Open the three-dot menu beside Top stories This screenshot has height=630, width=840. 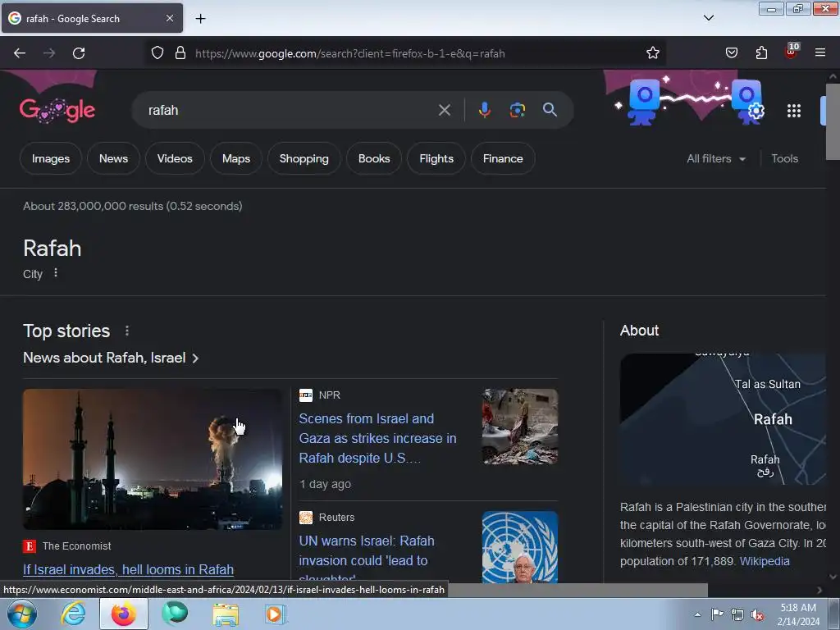pos(127,331)
